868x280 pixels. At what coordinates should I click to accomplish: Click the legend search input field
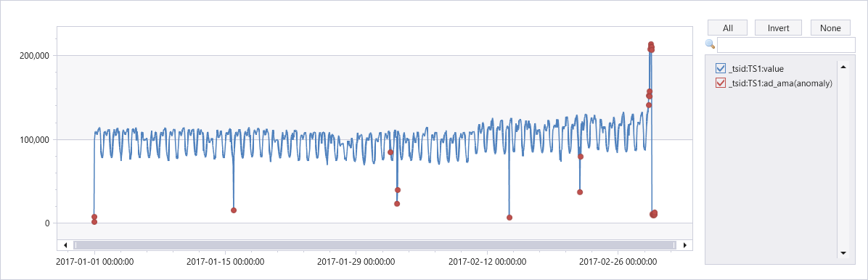point(786,45)
